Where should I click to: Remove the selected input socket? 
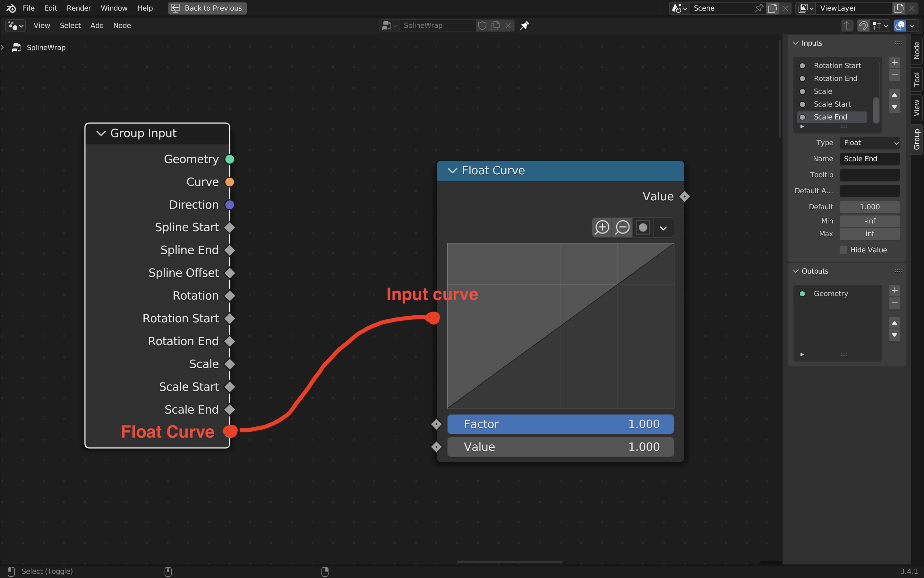[894, 75]
